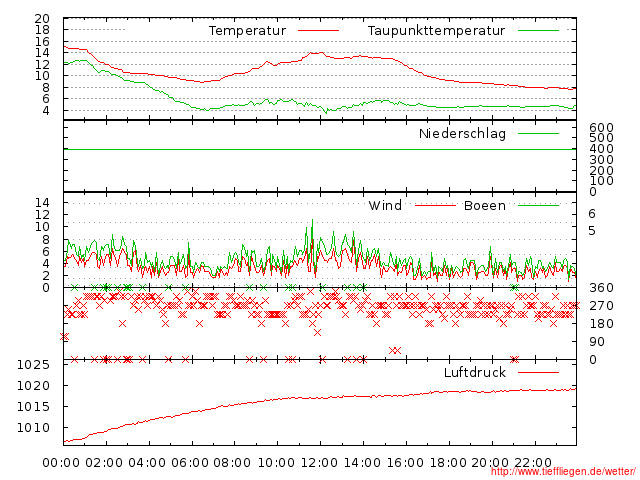Click the 18:00 time axis label
This screenshot has height=480, width=640.
click(x=448, y=463)
